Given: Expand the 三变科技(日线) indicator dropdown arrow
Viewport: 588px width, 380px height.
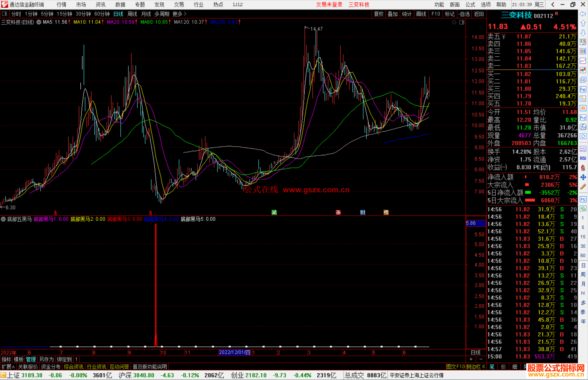Looking at the screenshot, I should pos(39,22).
